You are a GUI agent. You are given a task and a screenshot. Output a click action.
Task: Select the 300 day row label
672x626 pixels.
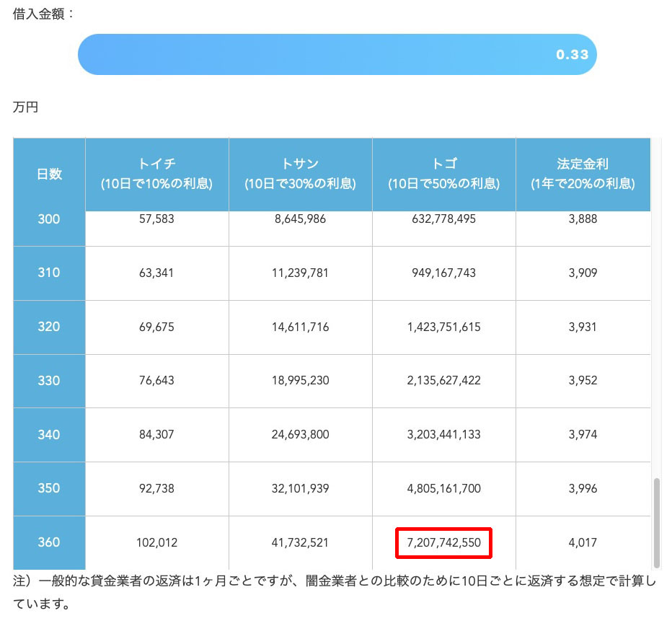(48, 219)
